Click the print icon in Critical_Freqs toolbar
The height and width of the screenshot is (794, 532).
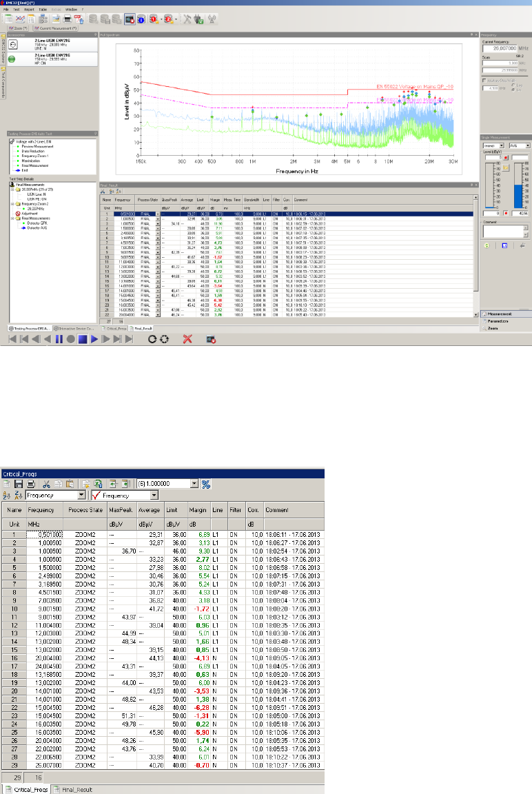(x=31, y=484)
